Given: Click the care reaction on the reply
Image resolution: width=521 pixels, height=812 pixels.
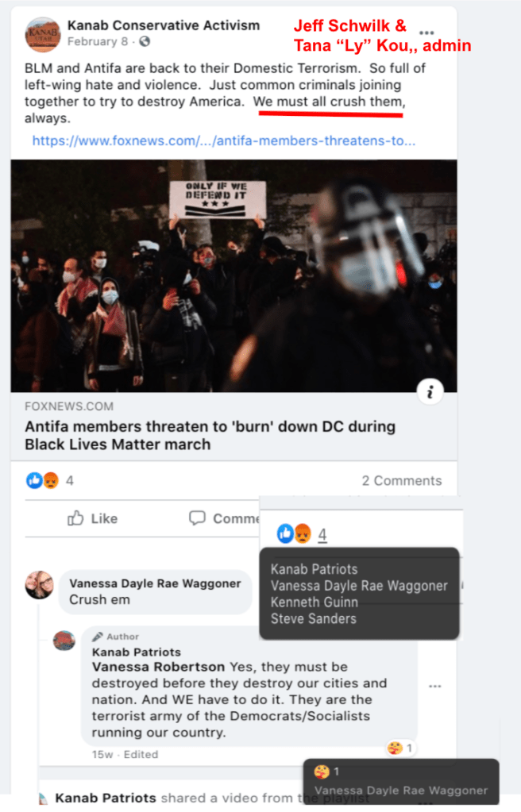Looking at the screenshot, I should (395, 748).
